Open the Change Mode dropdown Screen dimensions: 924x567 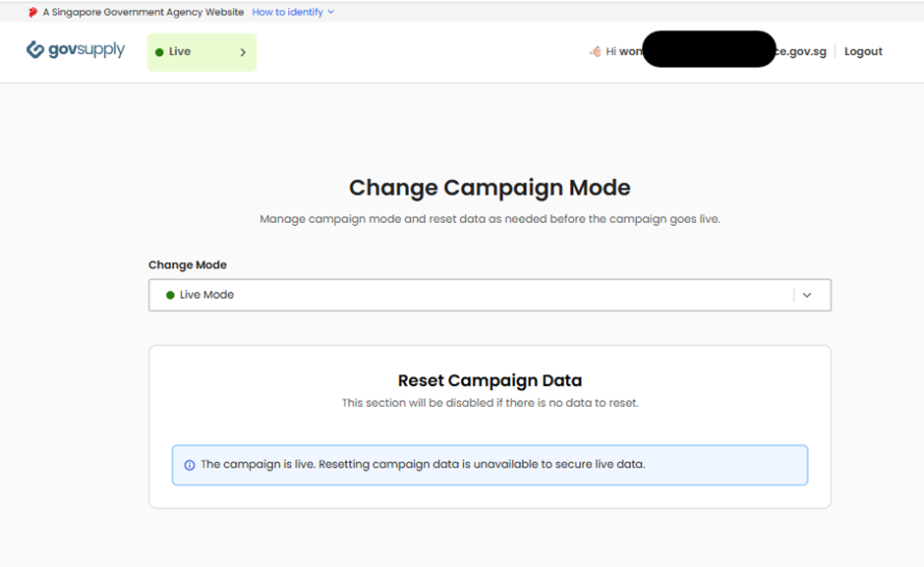pyautogui.click(x=490, y=295)
